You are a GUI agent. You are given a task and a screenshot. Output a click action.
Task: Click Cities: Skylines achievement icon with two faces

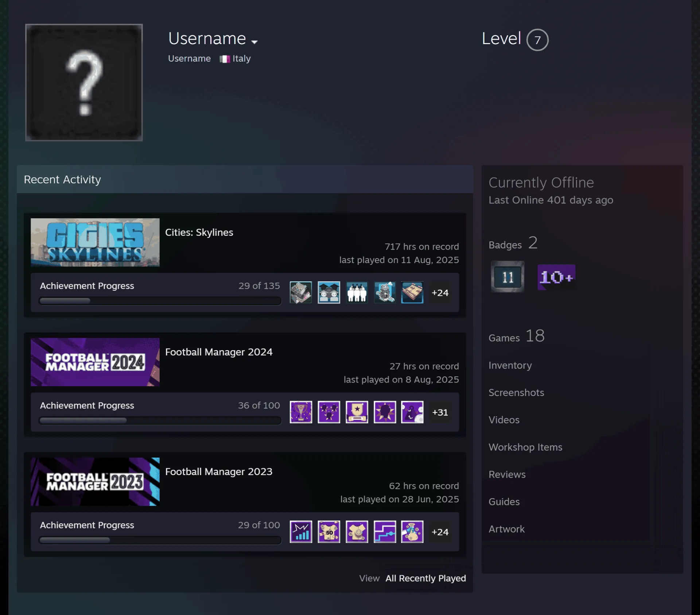[x=329, y=292]
